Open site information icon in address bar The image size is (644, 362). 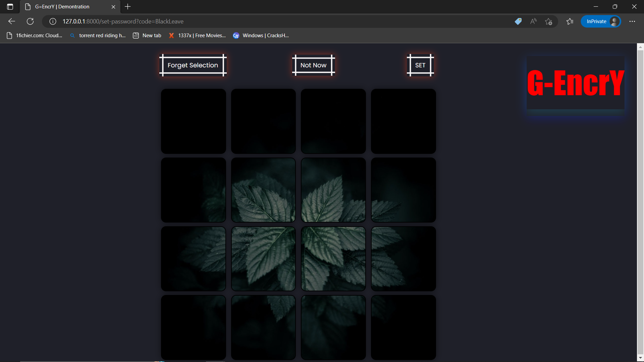point(53,21)
